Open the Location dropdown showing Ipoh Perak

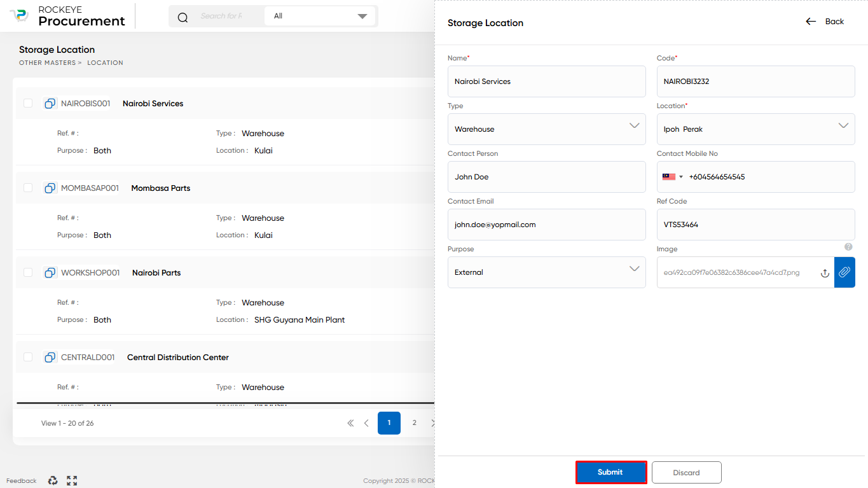point(756,129)
